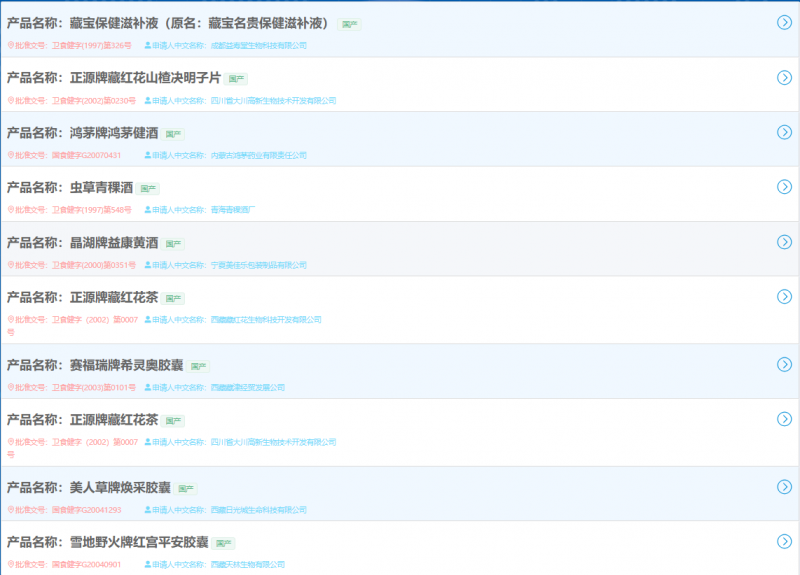Click 国产 tag beside 晶湖牌益康黄酒
Image resolution: width=800 pixels, height=575 pixels.
(173, 243)
